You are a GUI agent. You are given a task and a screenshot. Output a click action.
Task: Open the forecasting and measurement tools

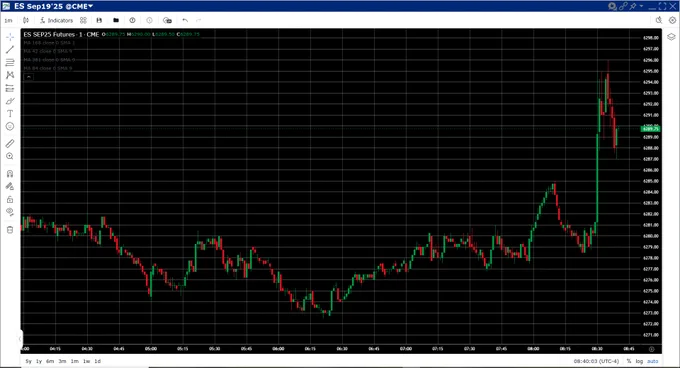pos(10,88)
